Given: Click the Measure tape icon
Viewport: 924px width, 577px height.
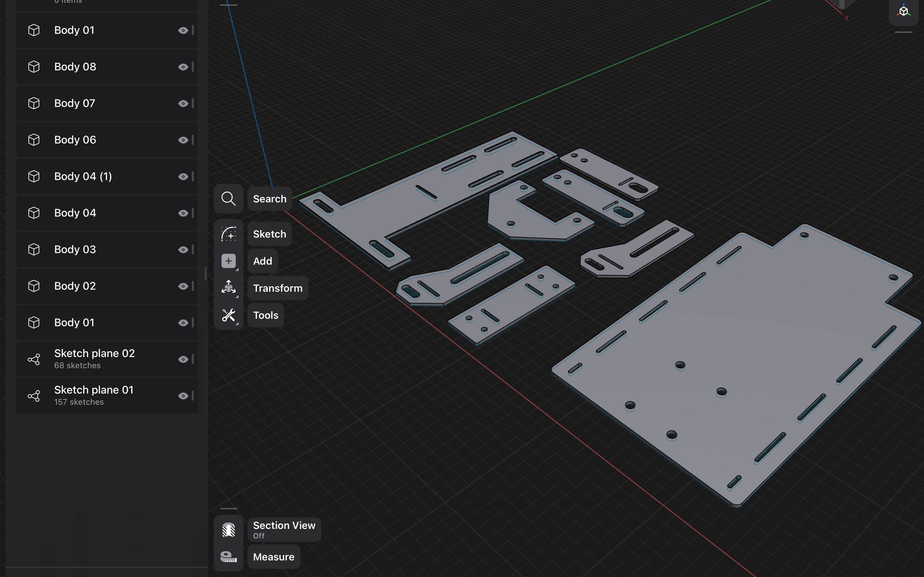Looking at the screenshot, I should point(228,557).
